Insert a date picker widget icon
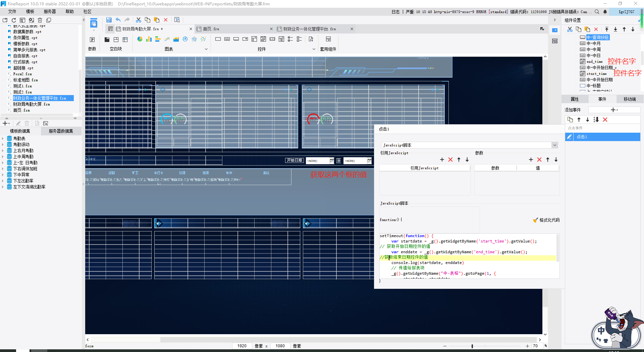 pos(263,39)
